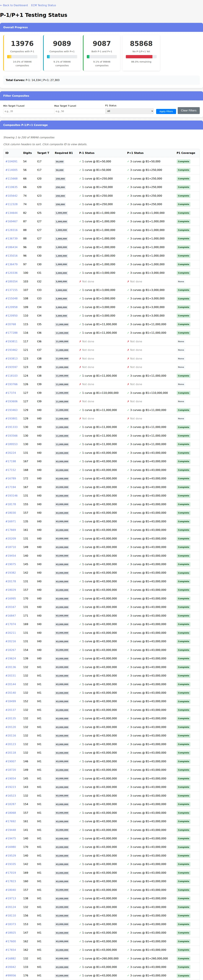The height and width of the screenshot is (980, 203).
Task: Click the Apply Filters button
Action: point(166,111)
